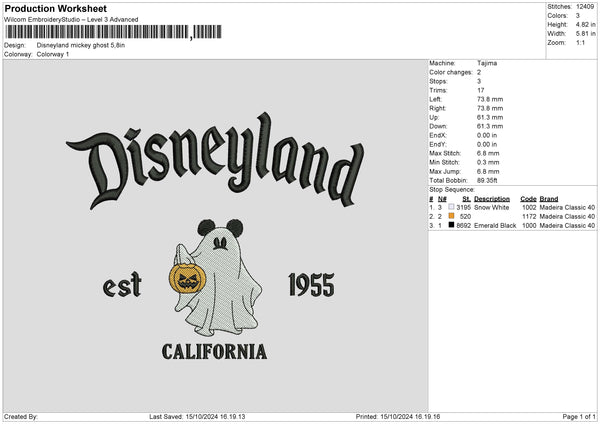600x424 pixels.
Task: Click stitch count 8692 in stop sequence
Action: tap(463, 226)
